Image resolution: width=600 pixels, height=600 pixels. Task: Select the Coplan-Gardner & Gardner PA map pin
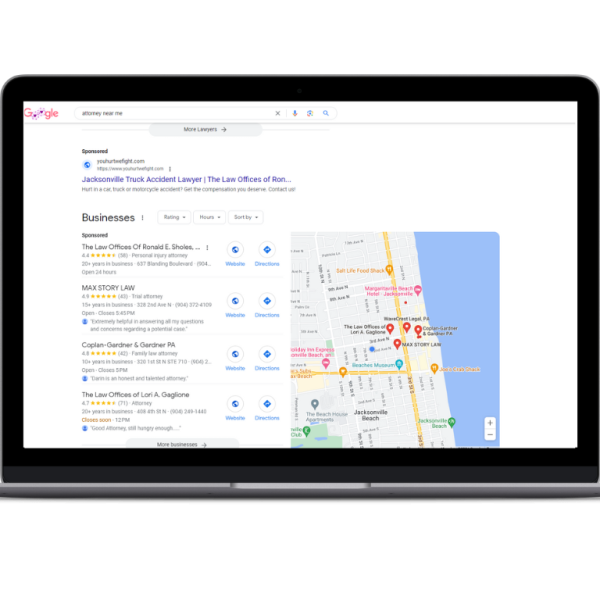(x=418, y=331)
